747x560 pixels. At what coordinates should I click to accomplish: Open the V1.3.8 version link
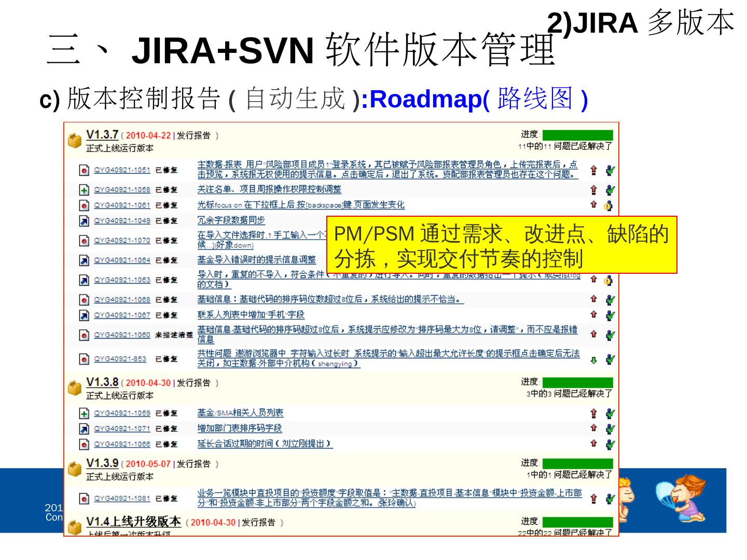[x=102, y=382]
